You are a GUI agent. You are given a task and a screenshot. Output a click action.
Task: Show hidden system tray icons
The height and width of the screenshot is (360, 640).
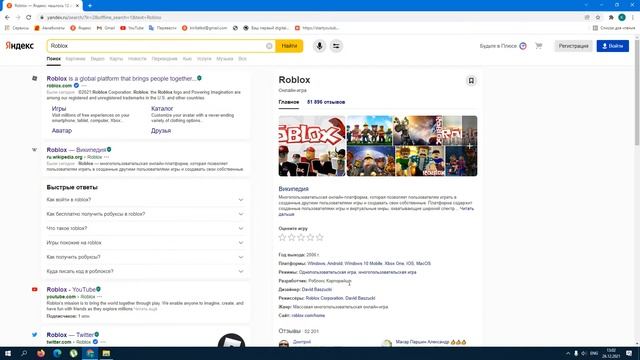(x=568, y=353)
